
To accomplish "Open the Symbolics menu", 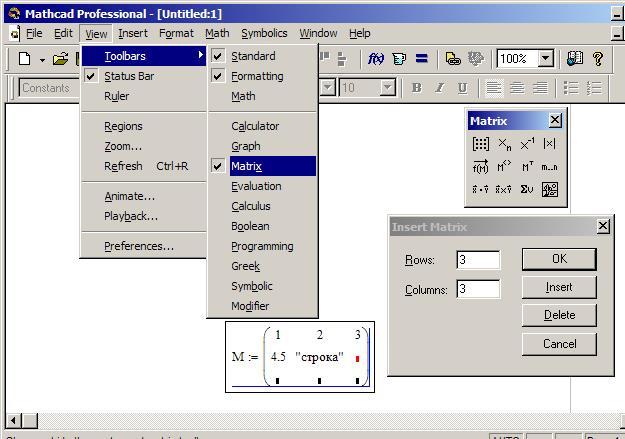I will click(x=264, y=33).
